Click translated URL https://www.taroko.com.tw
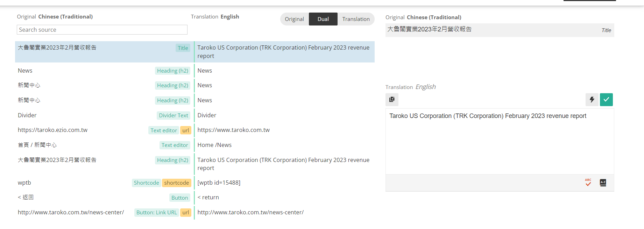This screenshot has width=644, height=229. coord(234,130)
